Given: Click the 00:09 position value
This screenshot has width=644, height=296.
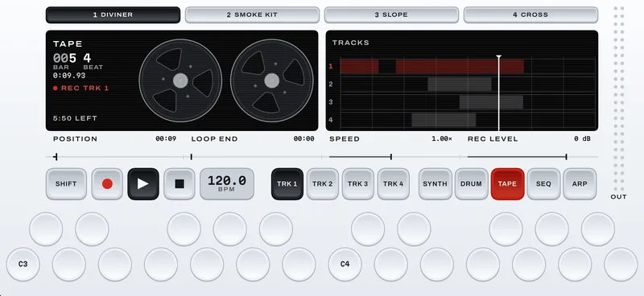Looking at the screenshot, I should pyautogui.click(x=166, y=139).
